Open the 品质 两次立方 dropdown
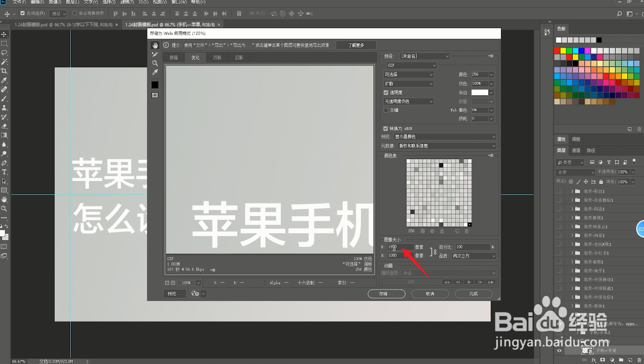 474,256
